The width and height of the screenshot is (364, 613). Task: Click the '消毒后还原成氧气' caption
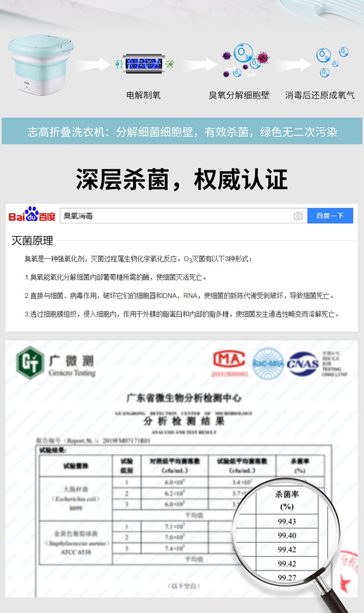[x=320, y=95]
